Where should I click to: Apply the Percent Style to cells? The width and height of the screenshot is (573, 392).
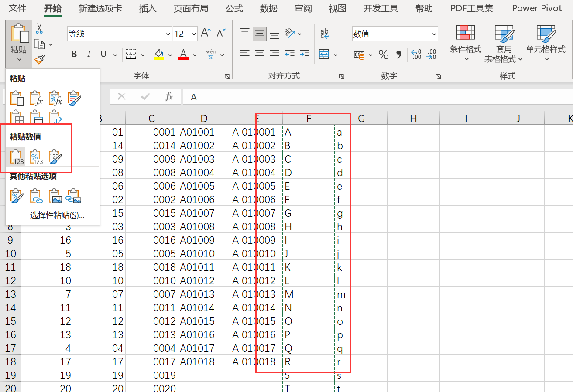click(x=383, y=54)
